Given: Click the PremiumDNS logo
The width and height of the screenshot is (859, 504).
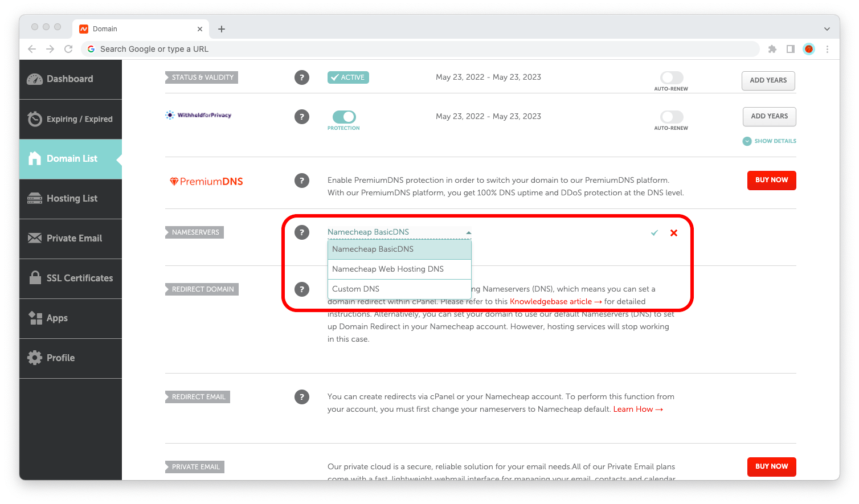Looking at the screenshot, I should pos(206,182).
